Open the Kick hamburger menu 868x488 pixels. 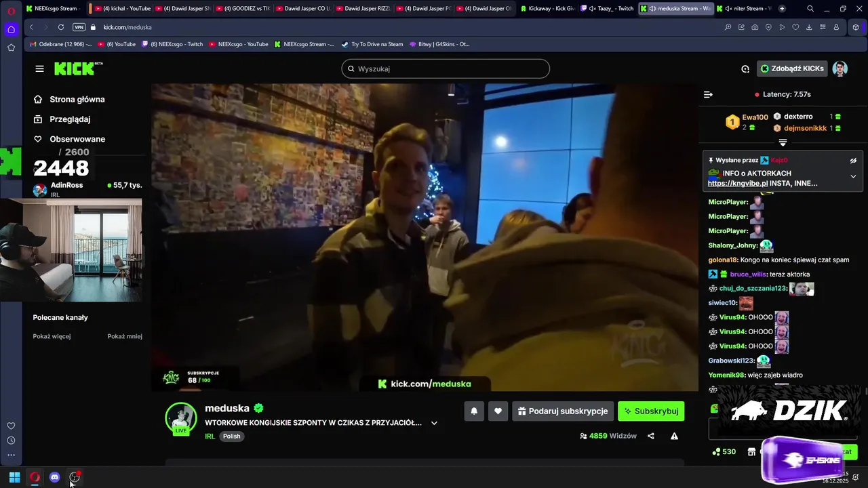39,68
